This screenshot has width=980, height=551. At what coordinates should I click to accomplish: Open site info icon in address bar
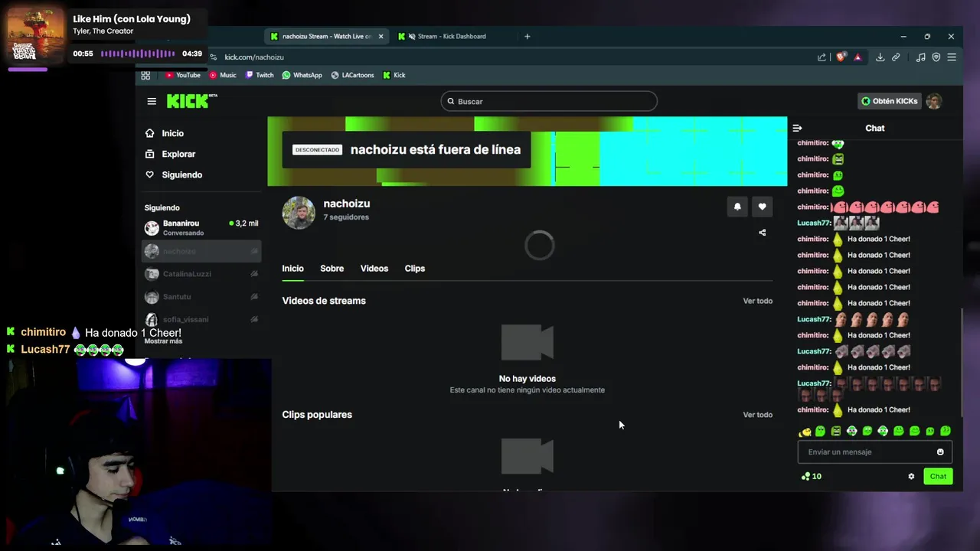(214, 57)
